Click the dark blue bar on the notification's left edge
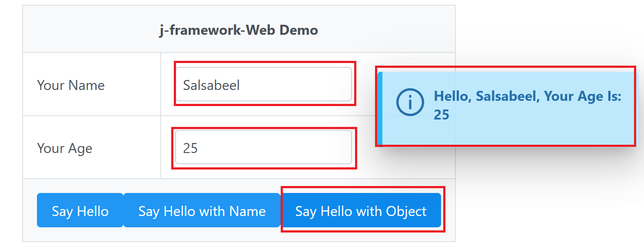 [x=380, y=108]
